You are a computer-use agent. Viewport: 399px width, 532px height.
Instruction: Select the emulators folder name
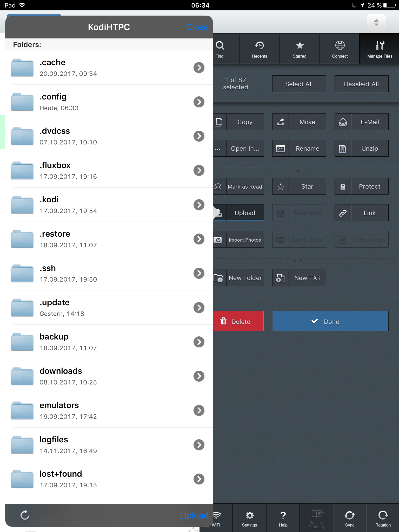pos(59,405)
